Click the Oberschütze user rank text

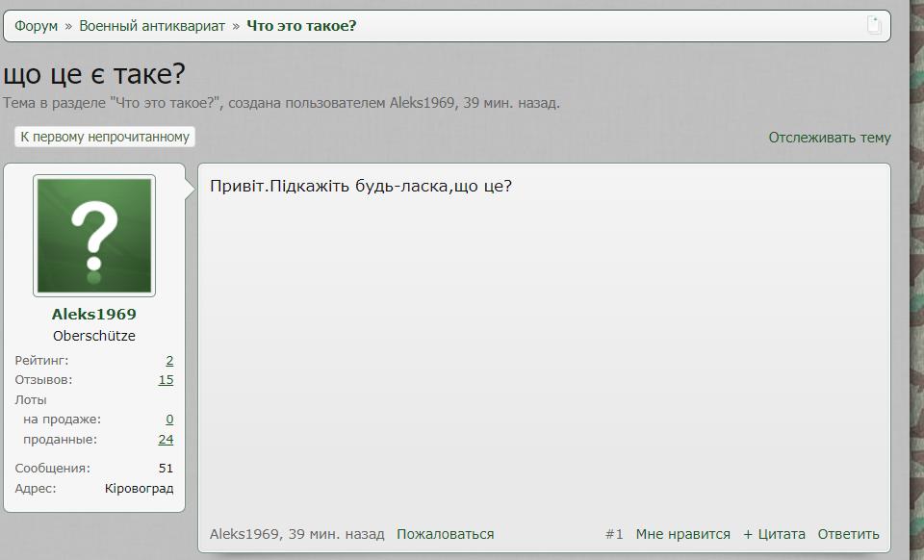point(94,336)
